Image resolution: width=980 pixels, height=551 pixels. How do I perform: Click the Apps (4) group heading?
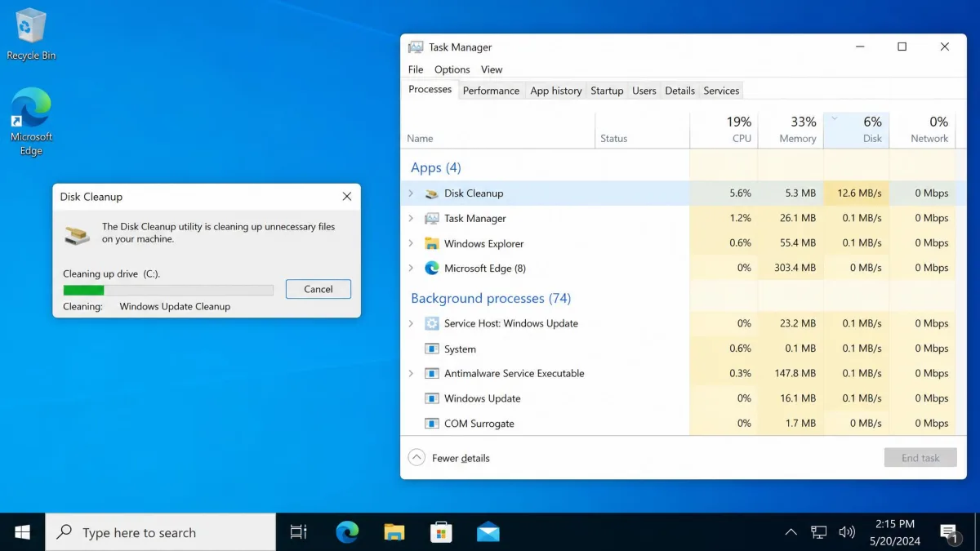436,167
